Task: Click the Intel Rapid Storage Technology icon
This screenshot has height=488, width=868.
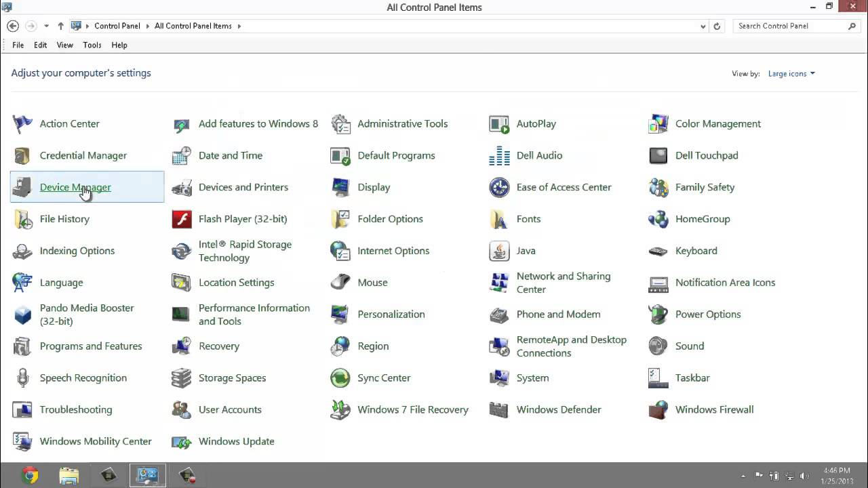Action: pyautogui.click(x=181, y=251)
